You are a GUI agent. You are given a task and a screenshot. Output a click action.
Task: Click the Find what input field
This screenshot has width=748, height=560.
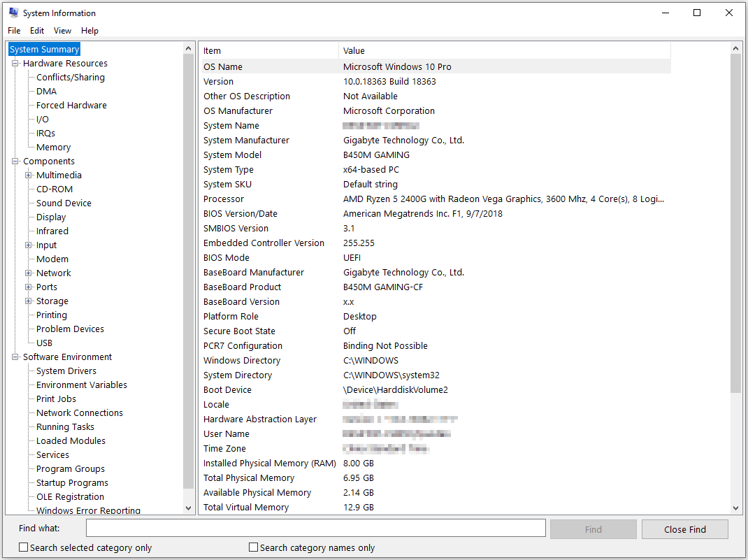coord(316,528)
